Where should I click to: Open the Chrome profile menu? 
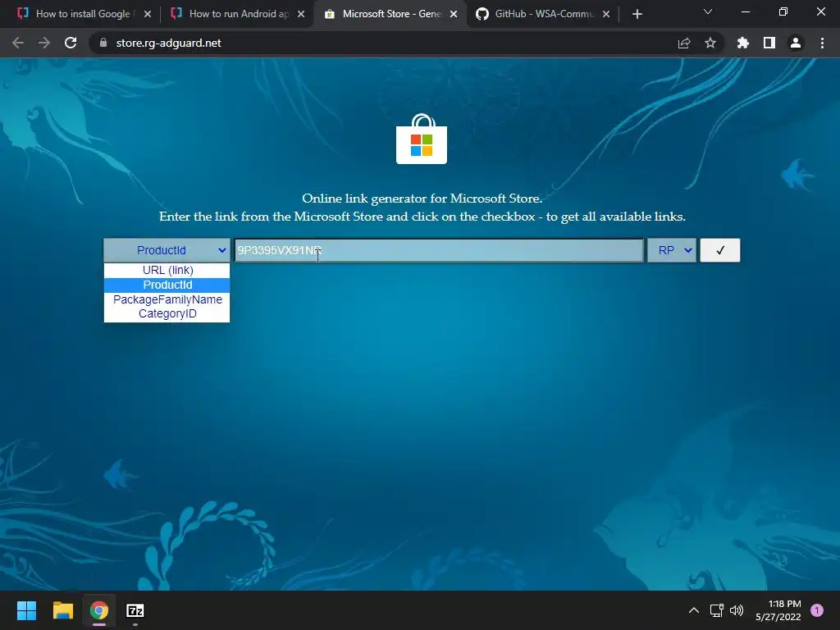[796, 43]
